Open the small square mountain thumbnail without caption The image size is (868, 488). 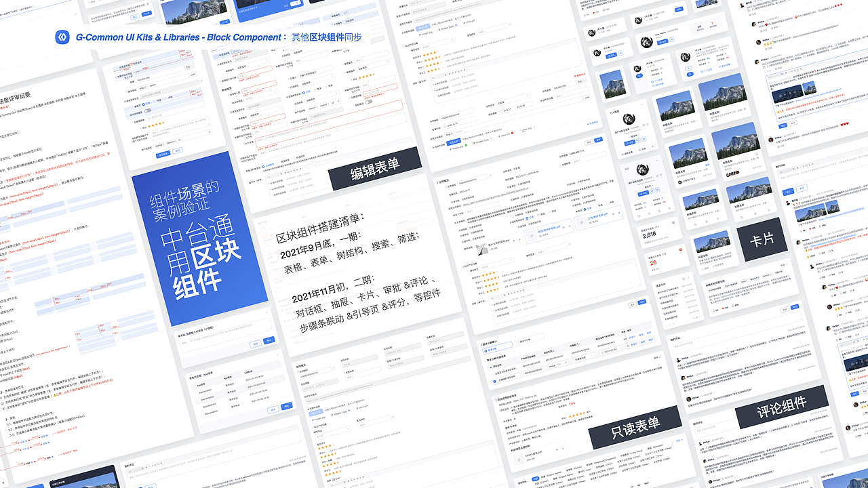[x=612, y=83]
